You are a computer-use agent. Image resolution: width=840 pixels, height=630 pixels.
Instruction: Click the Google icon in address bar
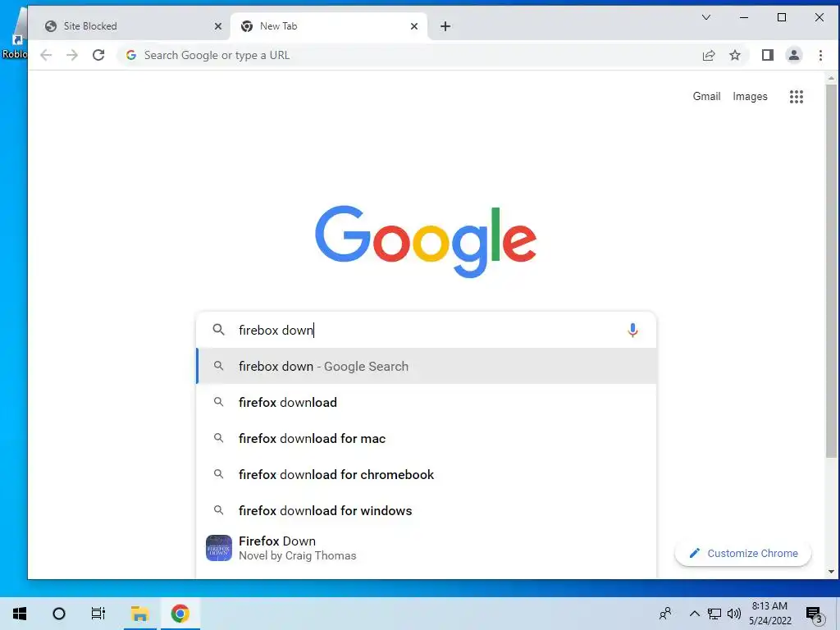point(130,55)
